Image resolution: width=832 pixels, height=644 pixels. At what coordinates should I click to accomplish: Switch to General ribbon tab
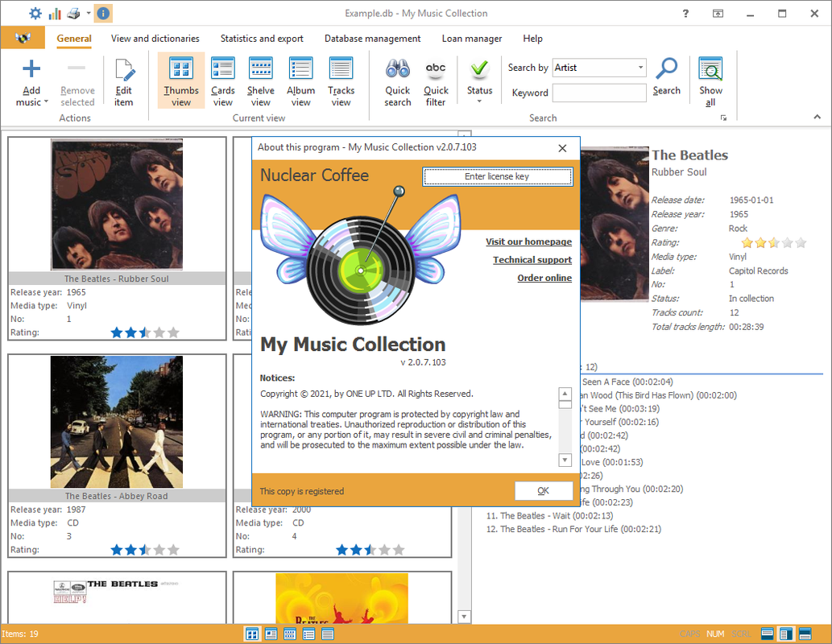(74, 38)
